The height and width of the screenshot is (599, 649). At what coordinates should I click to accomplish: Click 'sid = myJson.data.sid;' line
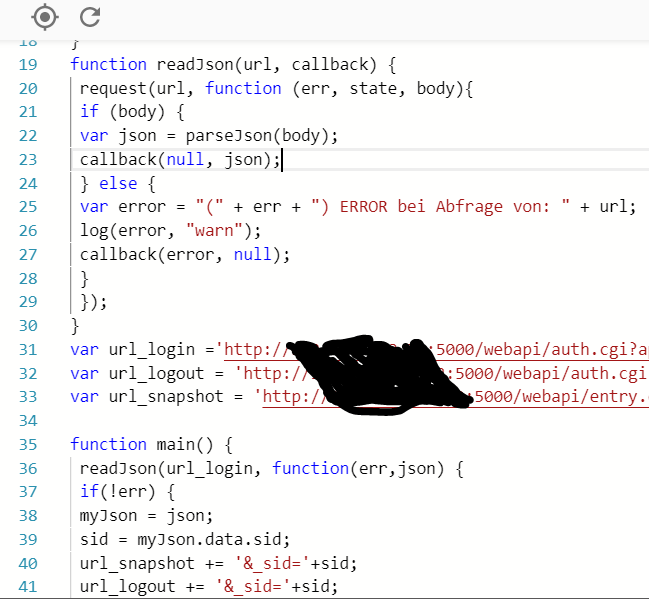tap(185, 539)
